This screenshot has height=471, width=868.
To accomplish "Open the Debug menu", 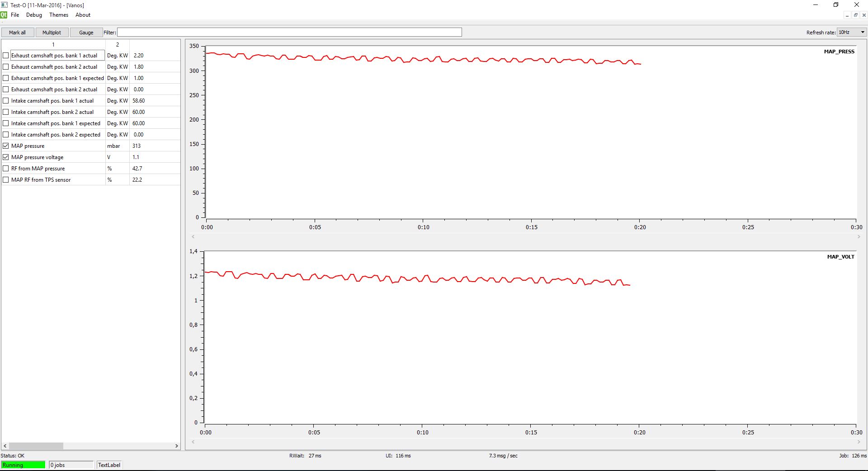I will coord(34,15).
